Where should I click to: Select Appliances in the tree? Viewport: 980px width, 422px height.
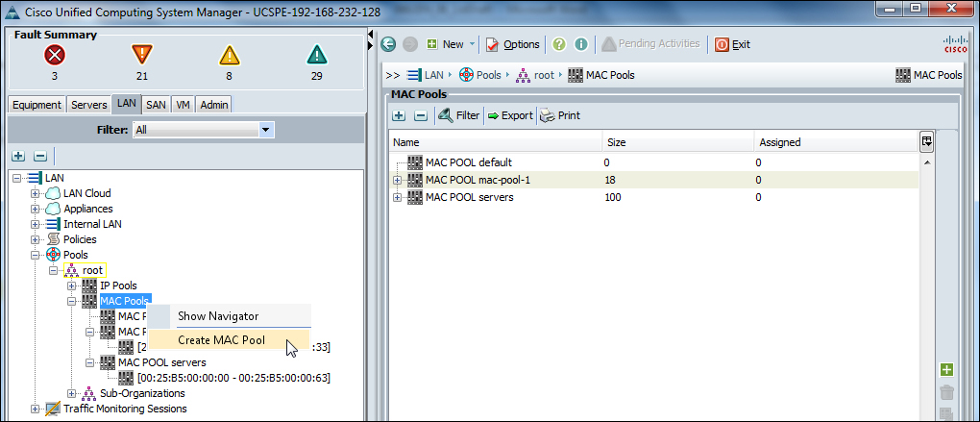coord(88,209)
